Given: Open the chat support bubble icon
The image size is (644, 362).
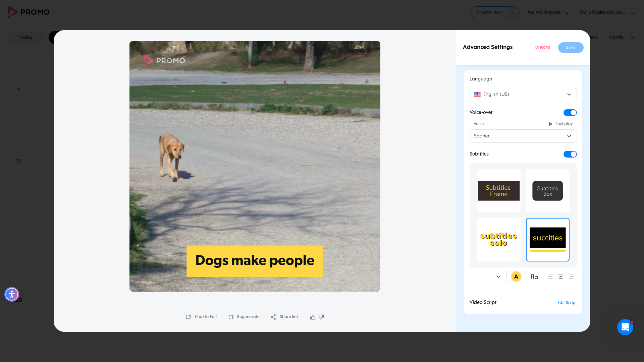Looking at the screenshot, I should [625, 327].
